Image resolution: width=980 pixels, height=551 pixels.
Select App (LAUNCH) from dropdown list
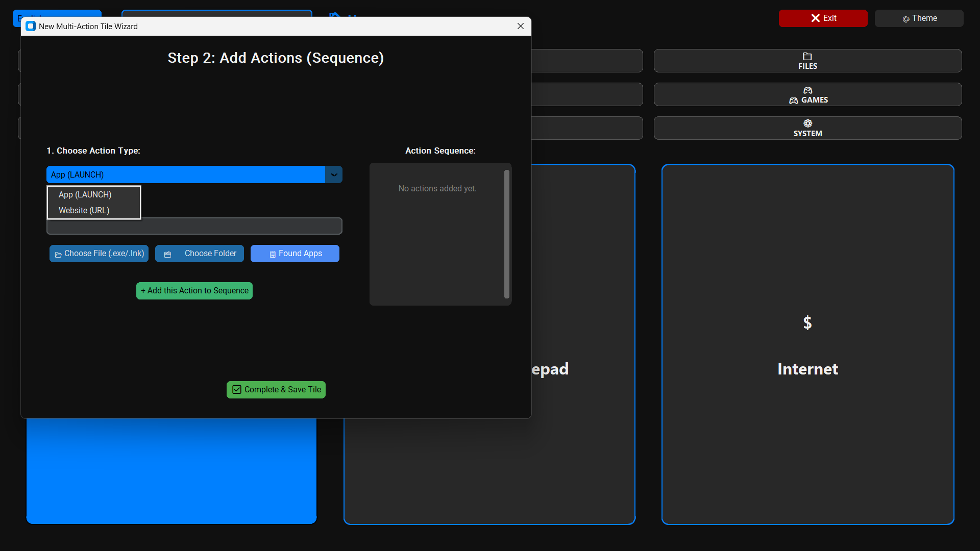point(85,195)
